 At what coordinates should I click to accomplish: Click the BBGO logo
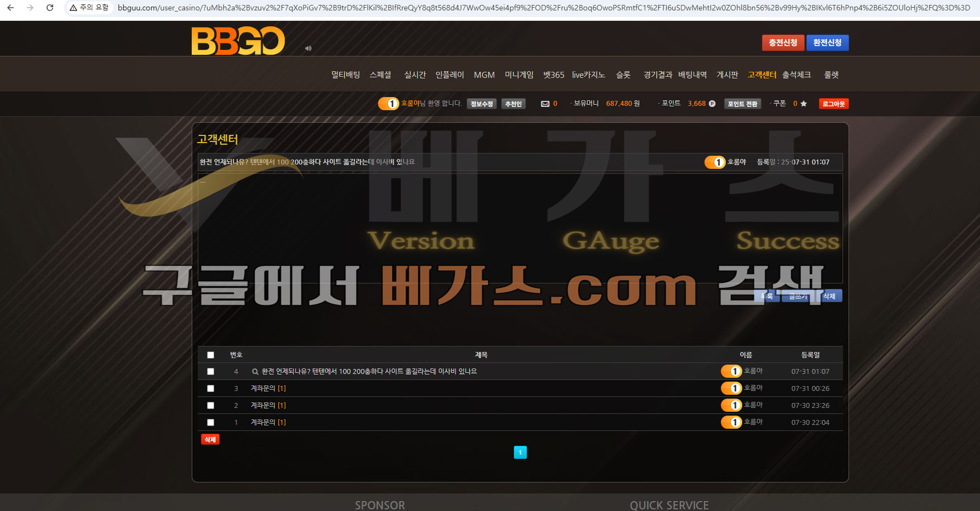pyautogui.click(x=238, y=41)
